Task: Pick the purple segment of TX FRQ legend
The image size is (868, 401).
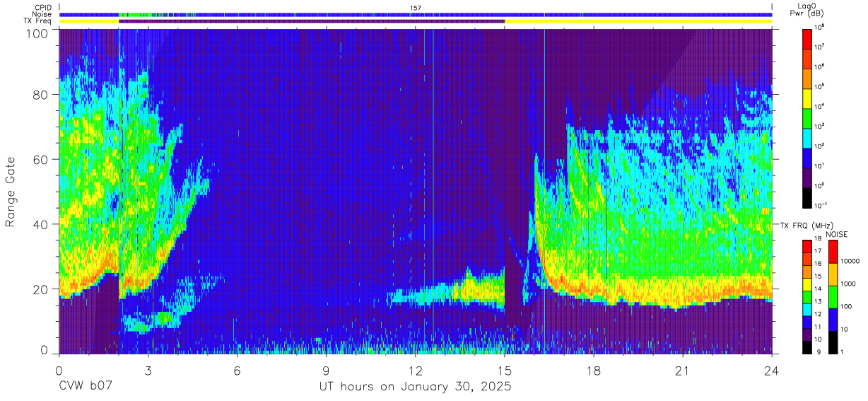Action: point(807,335)
